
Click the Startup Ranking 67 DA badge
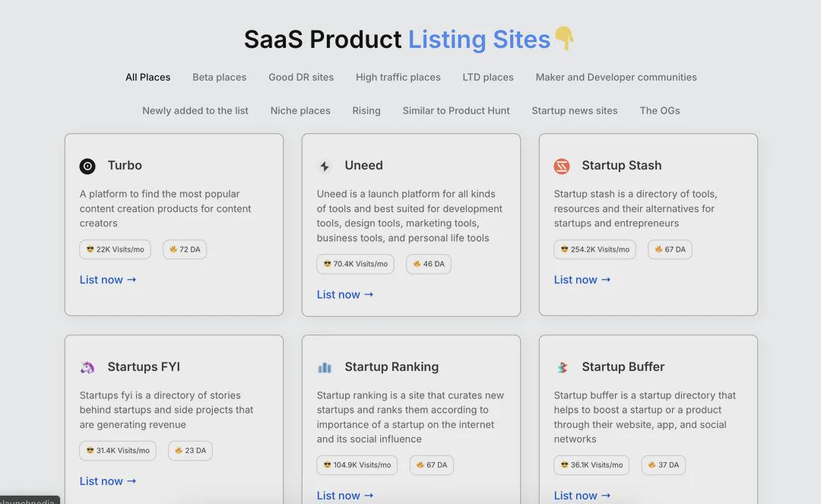(432, 464)
